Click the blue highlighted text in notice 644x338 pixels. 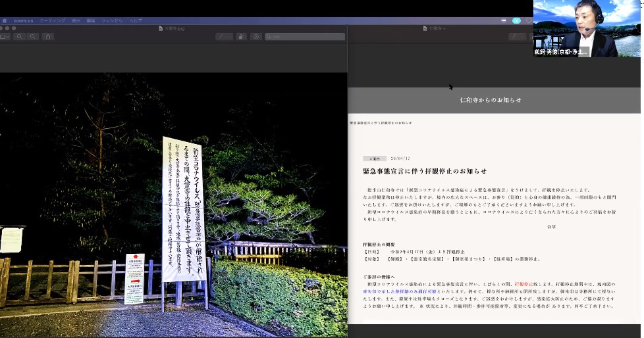(400, 291)
